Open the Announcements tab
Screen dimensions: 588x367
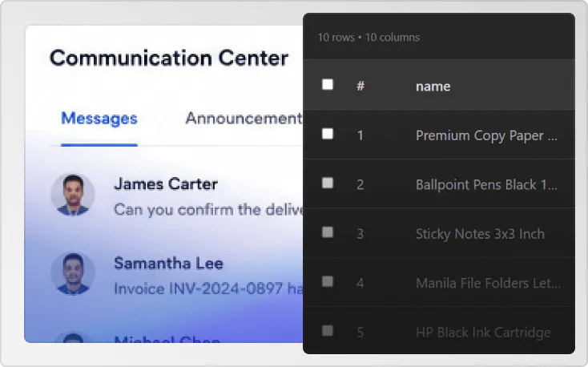tap(244, 119)
